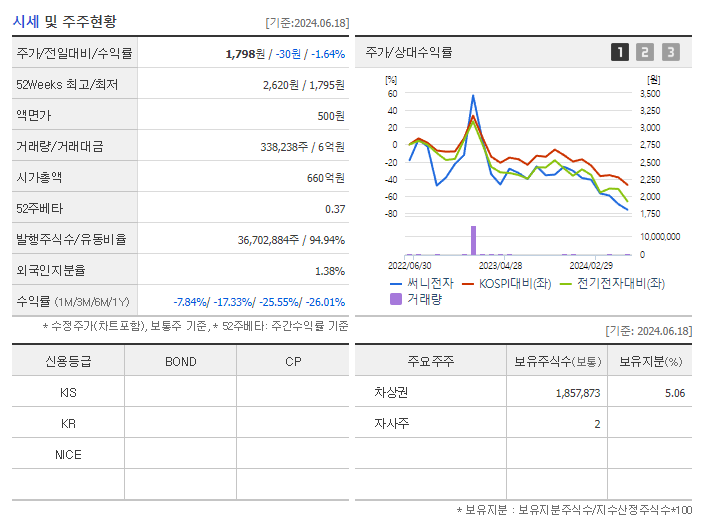702x525 pixels.
Task: Click the foreign ownership 1.38%
Action: point(330,271)
